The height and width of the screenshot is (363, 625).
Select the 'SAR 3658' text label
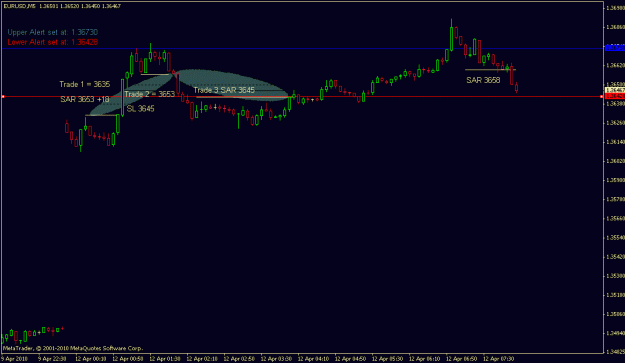[x=483, y=80]
